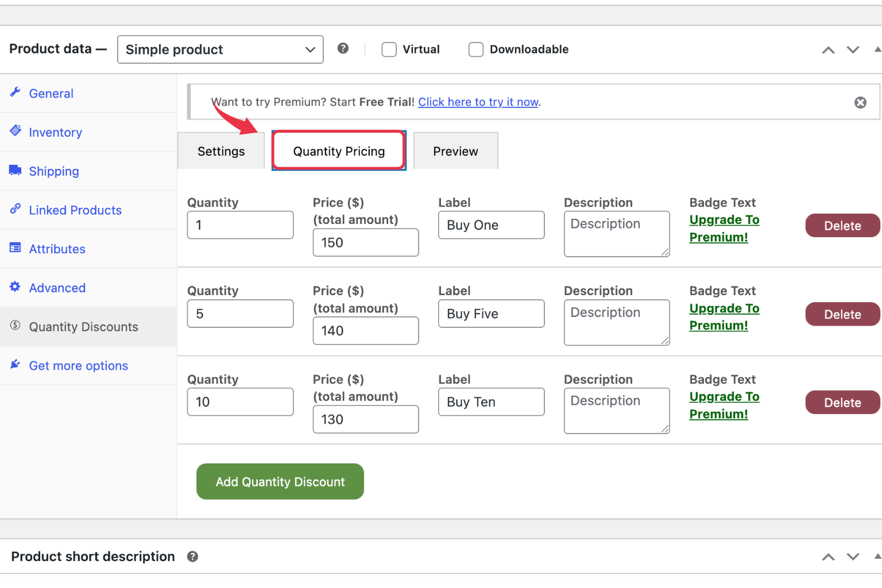Open the Simple product type dropdown

pos(220,50)
